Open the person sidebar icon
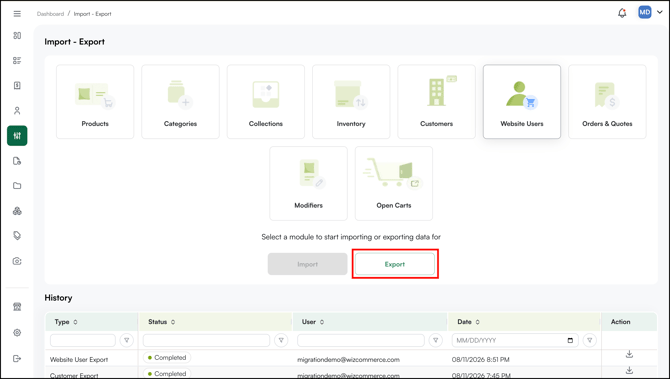Image resolution: width=670 pixels, height=379 pixels. pos(17,111)
